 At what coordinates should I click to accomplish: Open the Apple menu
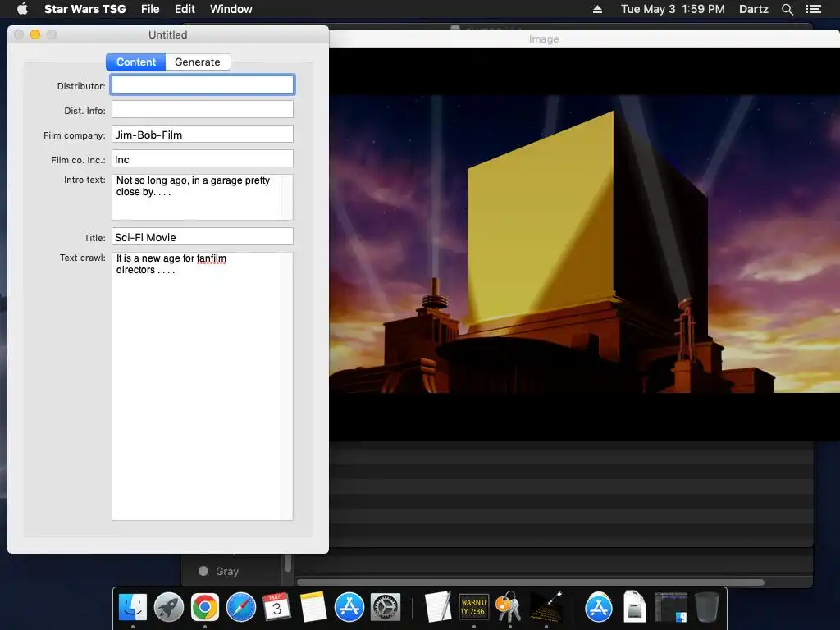22,9
